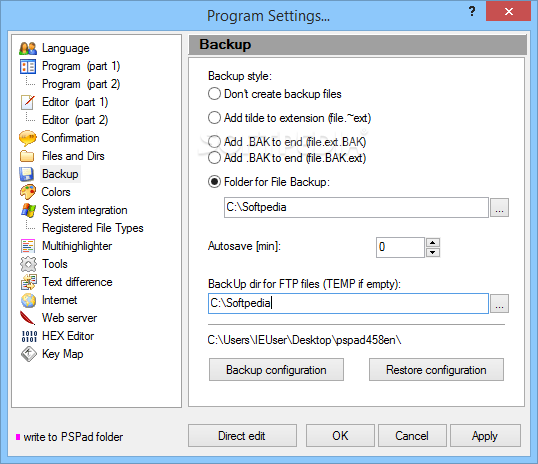Click the Text difference icon
538x464 pixels.
point(28,282)
